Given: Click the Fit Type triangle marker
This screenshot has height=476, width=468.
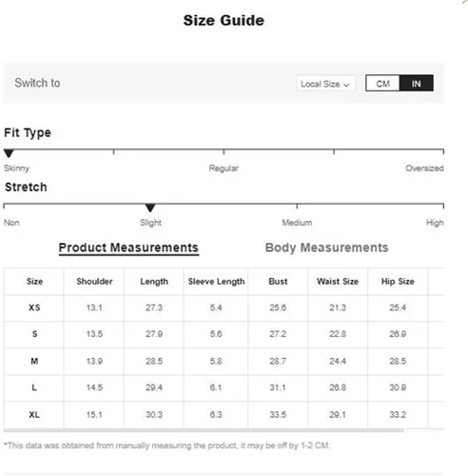Looking at the screenshot, I should 9,153.
